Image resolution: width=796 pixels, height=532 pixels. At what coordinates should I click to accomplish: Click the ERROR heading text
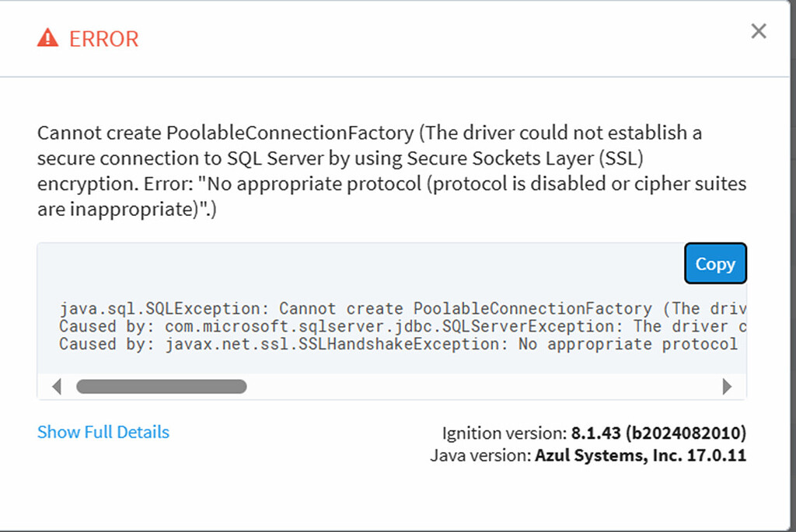103,39
